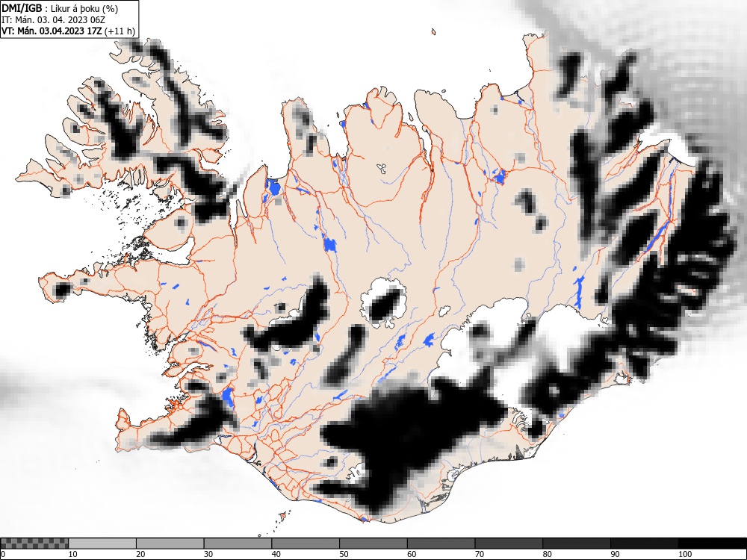This screenshot has height=560, width=747.
Task: Click the legend label '50'
Action: pos(344,554)
